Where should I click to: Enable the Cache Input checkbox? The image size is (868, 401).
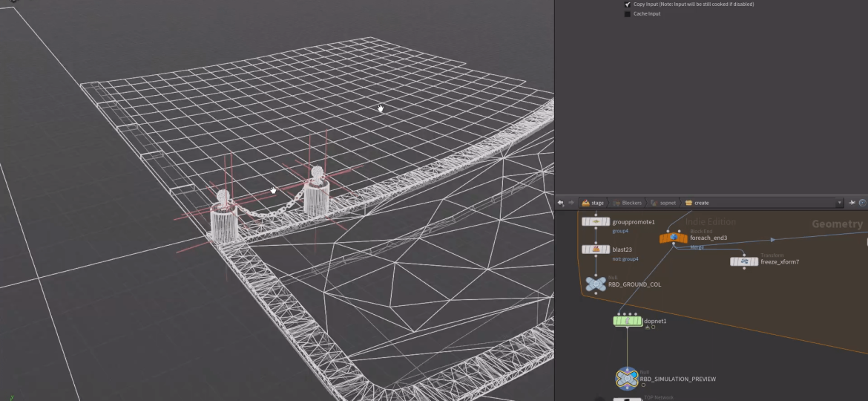point(627,13)
